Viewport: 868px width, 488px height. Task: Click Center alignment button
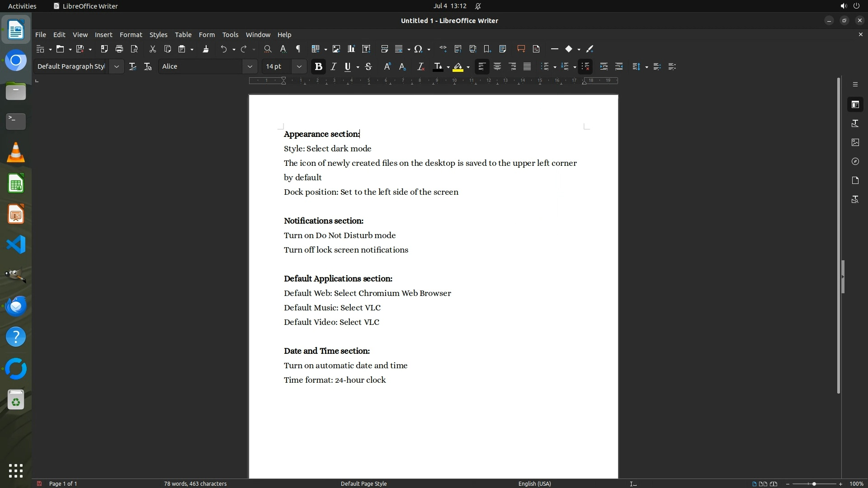click(497, 66)
